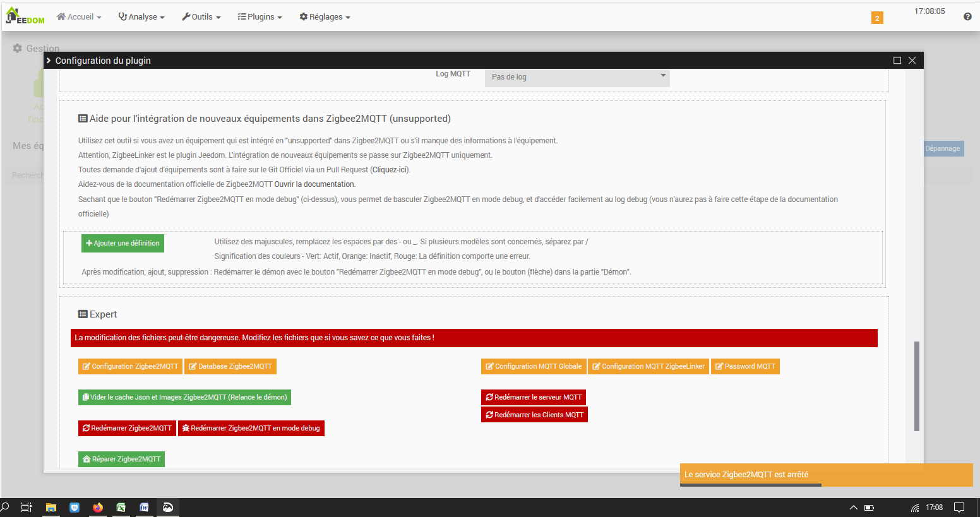Viewport: 980px width, 517px height.
Task: Select the active image viewer taskbar app
Action: [x=168, y=508]
